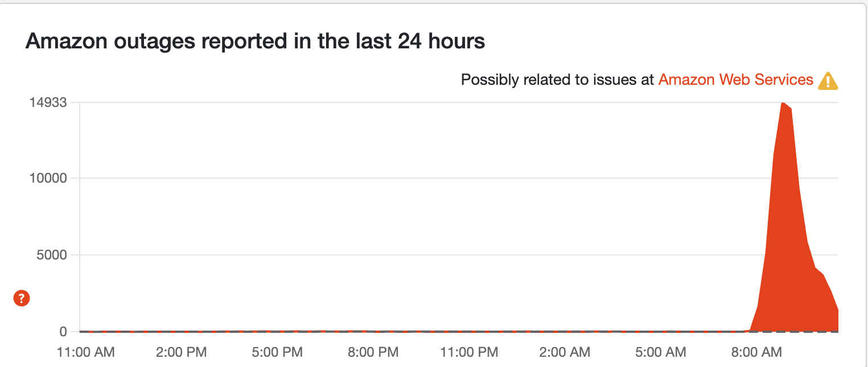Click the 11:00 PM time axis label
The height and width of the screenshot is (367, 868).
pos(469,353)
